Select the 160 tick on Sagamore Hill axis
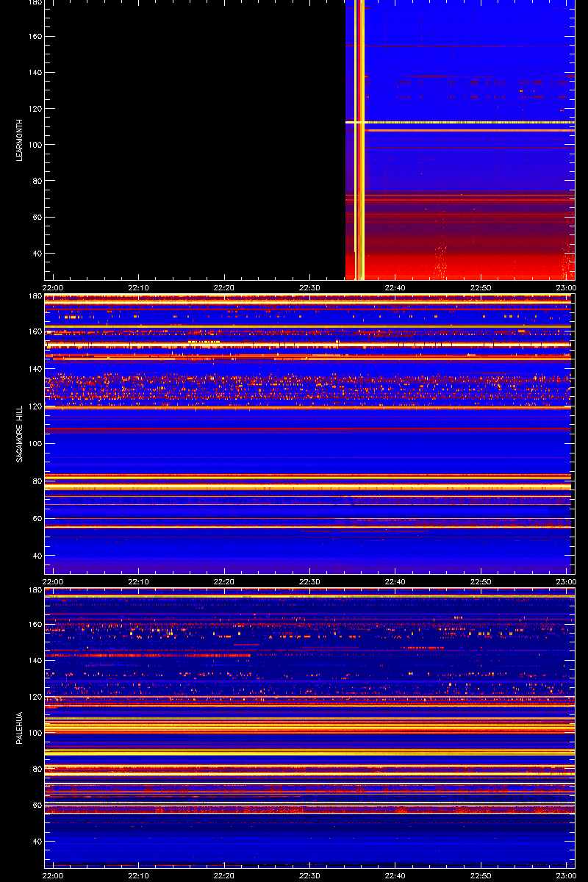588x882 pixels. pos(34,331)
